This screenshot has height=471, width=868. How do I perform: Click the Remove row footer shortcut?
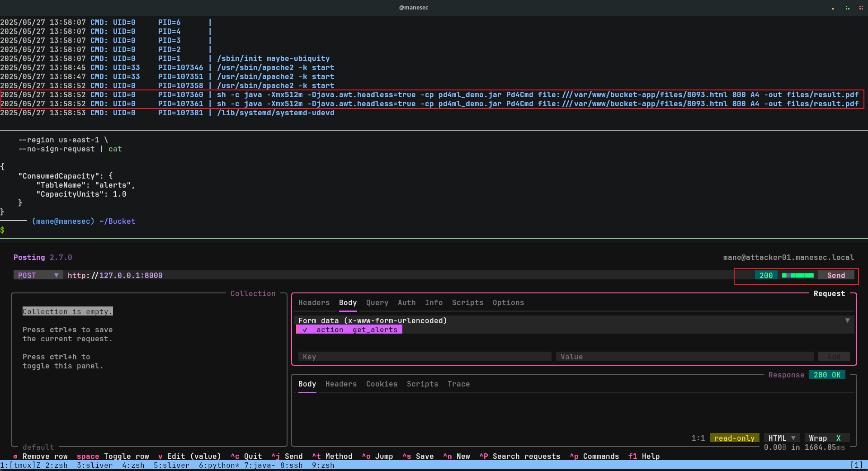click(x=41, y=456)
